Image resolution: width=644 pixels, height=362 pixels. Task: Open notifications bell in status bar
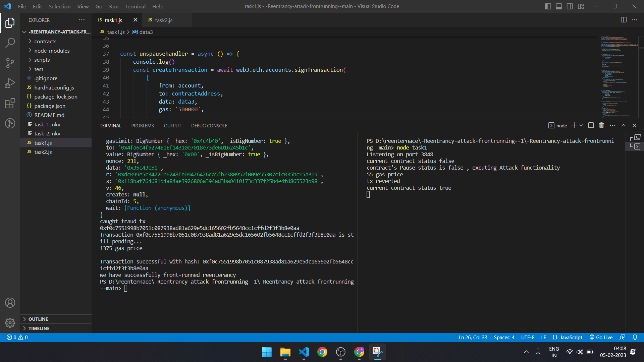pyautogui.click(x=635, y=337)
